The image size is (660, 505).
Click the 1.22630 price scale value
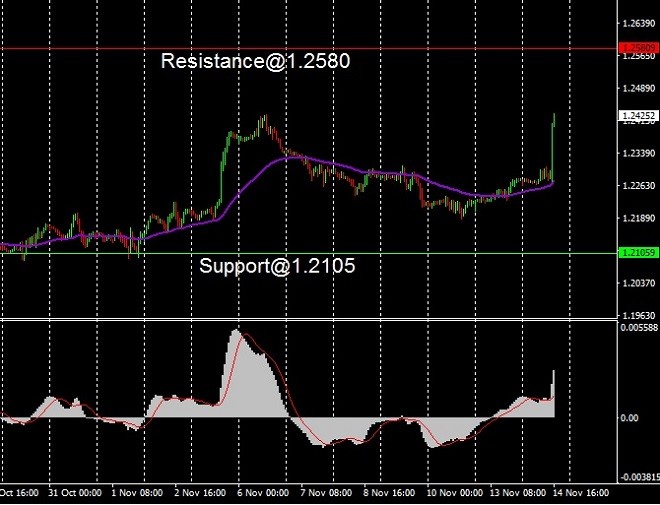tap(639, 185)
